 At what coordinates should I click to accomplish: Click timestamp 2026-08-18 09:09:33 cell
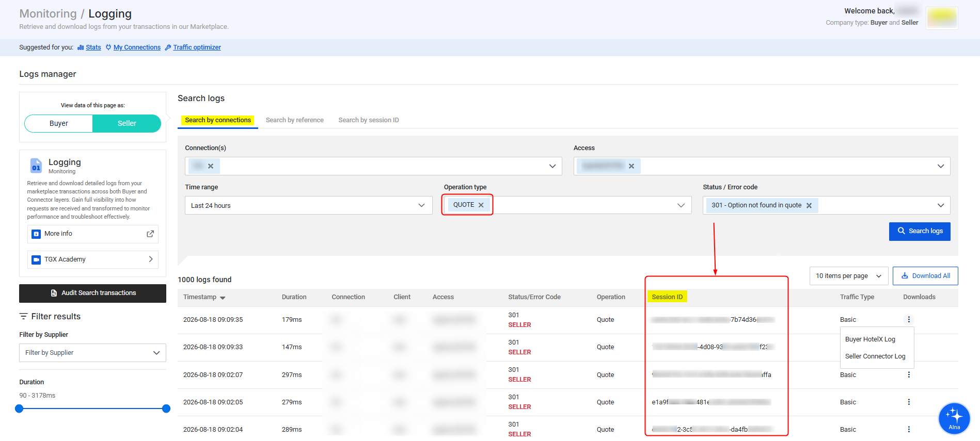pos(213,347)
